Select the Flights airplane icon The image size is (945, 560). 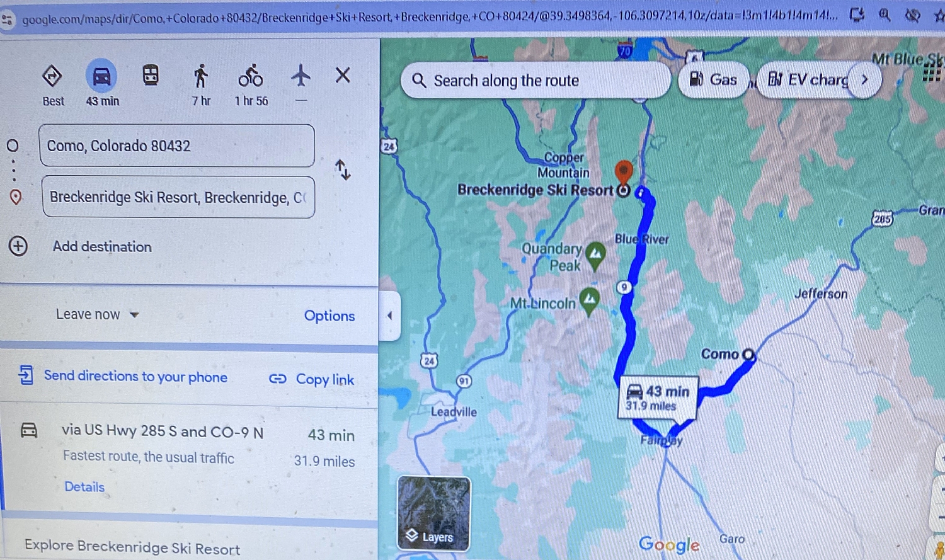pos(301,76)
